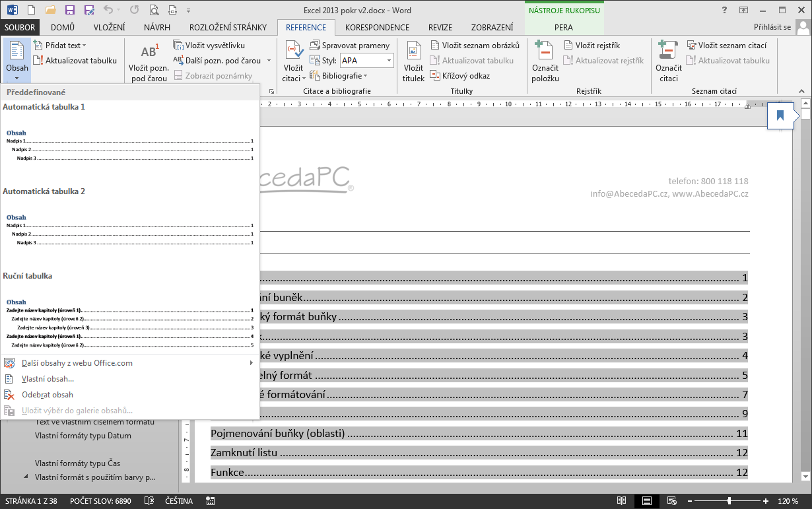Viewport: 812px width, 509px height.
Task: Click the proofing errors book icon in status bar
Action: click(149, 501)
